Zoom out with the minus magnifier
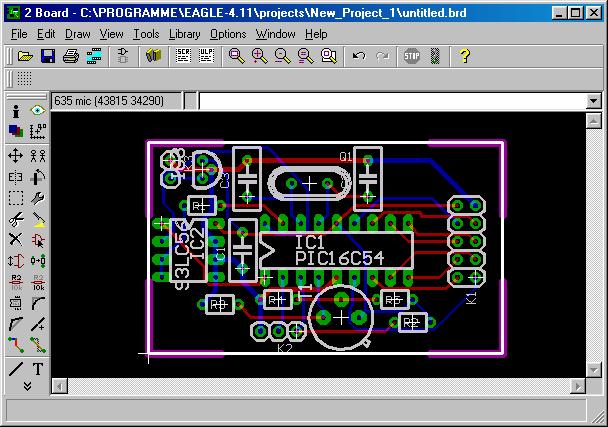This screenshot has width=608, height=427. coord(282,56)
